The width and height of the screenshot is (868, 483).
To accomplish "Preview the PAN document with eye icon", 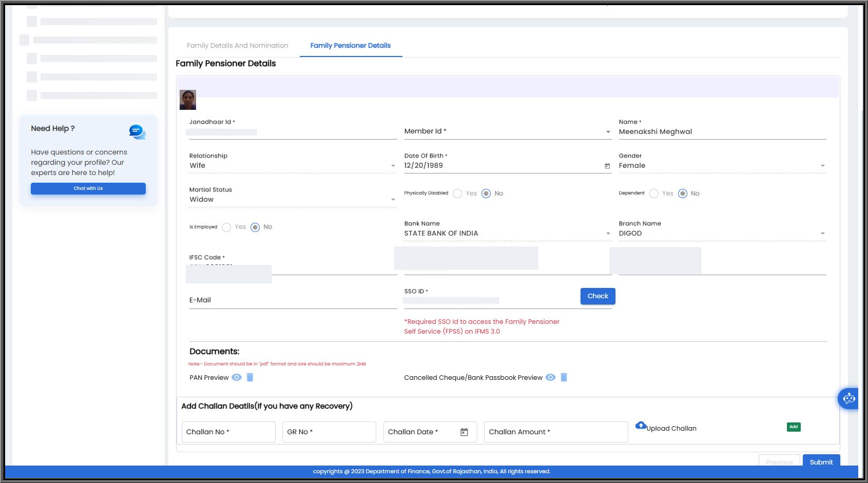I will coord(237,377).
